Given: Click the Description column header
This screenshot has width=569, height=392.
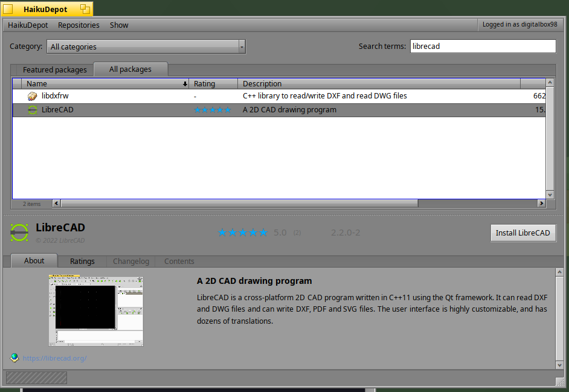Looking at the screenshot, I should coord(379,84).
